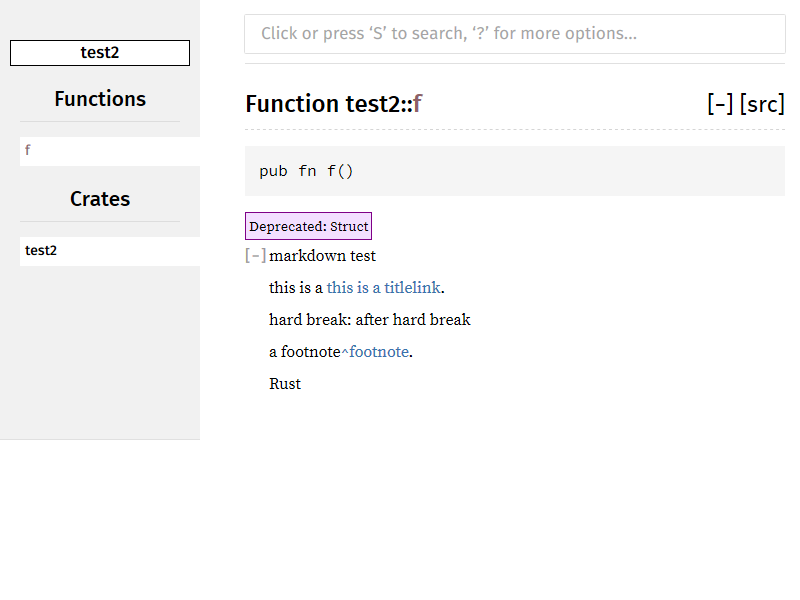This screenshot has height=600, width=800.
Task: Click the Crates sidebar heading
Action: point(100,199)
